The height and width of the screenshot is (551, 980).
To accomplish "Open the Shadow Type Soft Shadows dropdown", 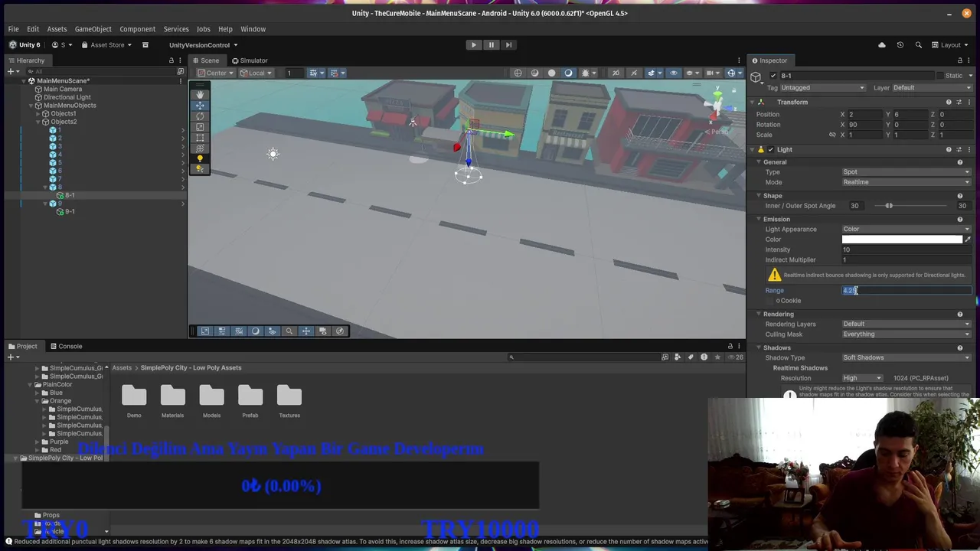I will tap(906, 357).
